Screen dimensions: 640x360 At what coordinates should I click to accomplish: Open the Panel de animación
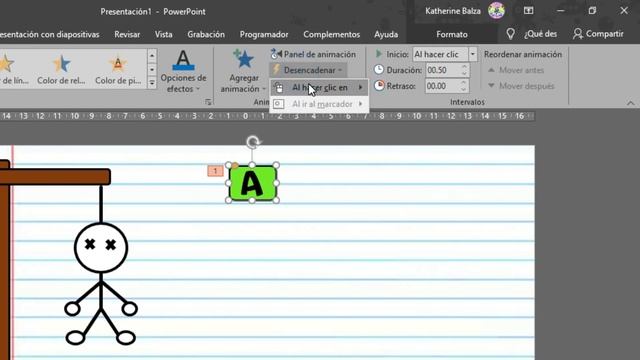pos(313,54)
